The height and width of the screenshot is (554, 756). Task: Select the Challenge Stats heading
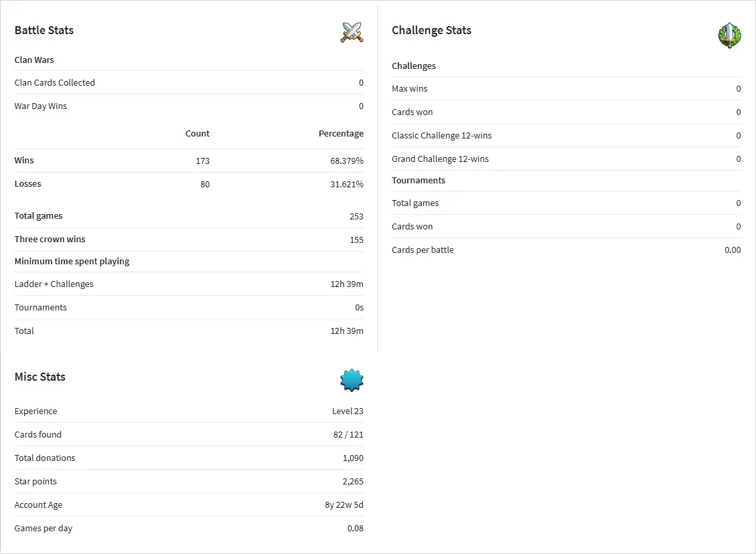point(431,30)
